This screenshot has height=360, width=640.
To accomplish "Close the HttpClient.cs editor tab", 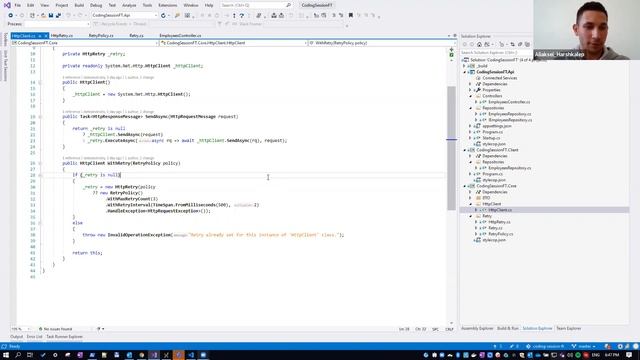I will 45,36.
